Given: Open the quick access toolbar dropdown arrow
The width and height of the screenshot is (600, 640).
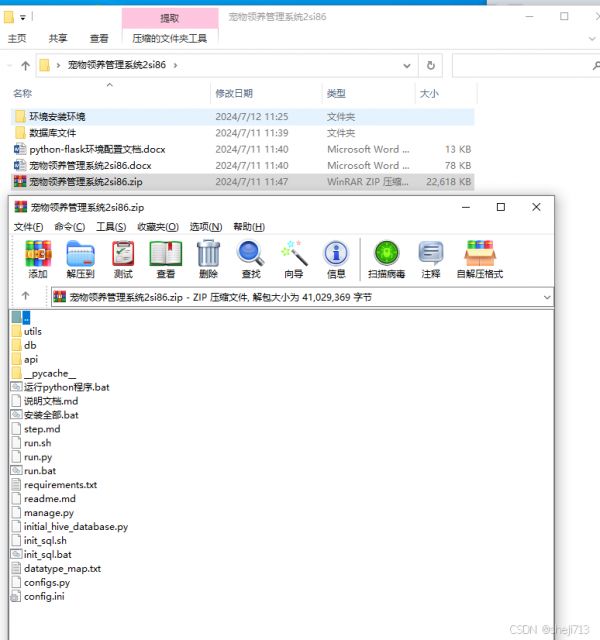Looking at the screenshot, I should pyautogui.click(x=23, y=18).
